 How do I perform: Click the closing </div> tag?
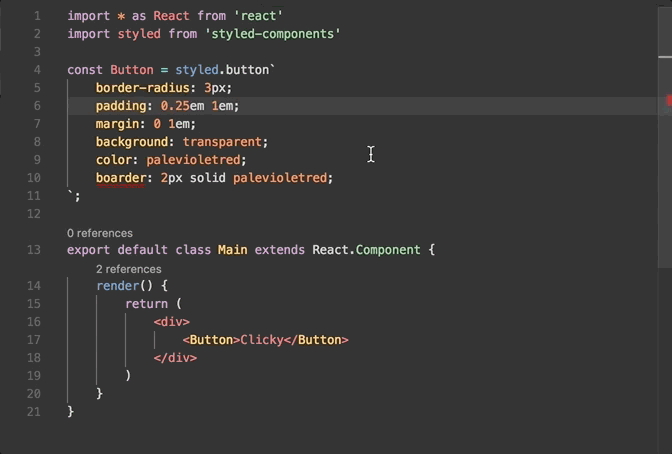click(x=175, y=358)
